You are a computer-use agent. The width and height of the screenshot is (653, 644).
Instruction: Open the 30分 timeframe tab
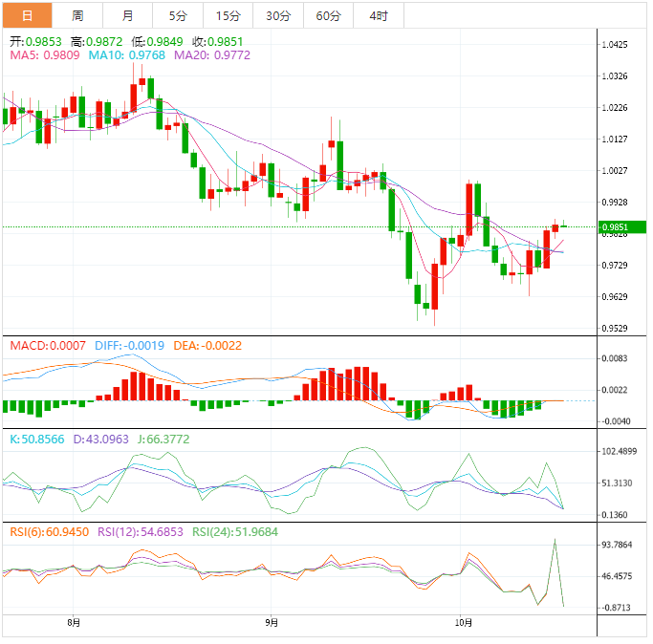[278, 16]
